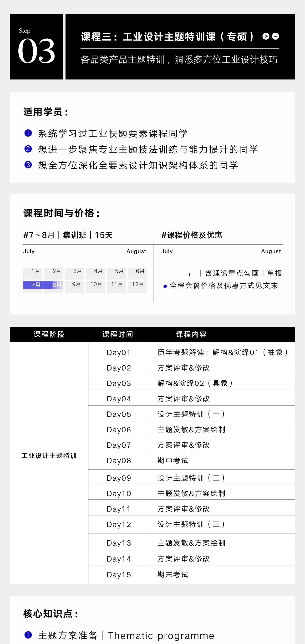Viewport: 305px width, 644px height.
Task: Click heading 课程时间与价格：
Action: pos(62,213)
